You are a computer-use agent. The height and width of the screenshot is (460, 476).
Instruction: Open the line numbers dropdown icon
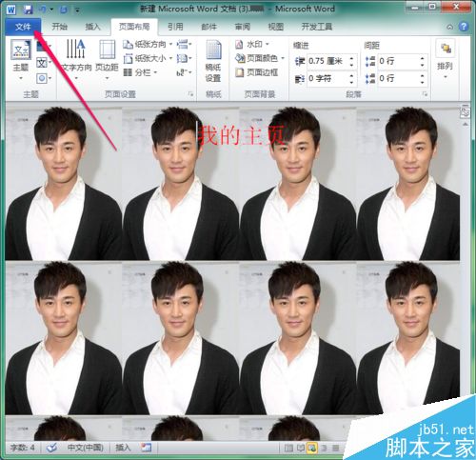[x=184, y=58]
